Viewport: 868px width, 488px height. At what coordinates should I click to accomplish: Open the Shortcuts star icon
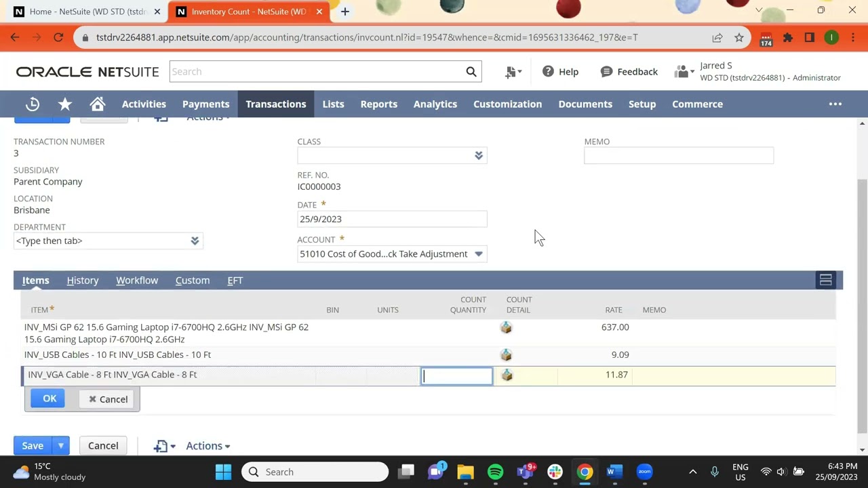tap(65, 104)
